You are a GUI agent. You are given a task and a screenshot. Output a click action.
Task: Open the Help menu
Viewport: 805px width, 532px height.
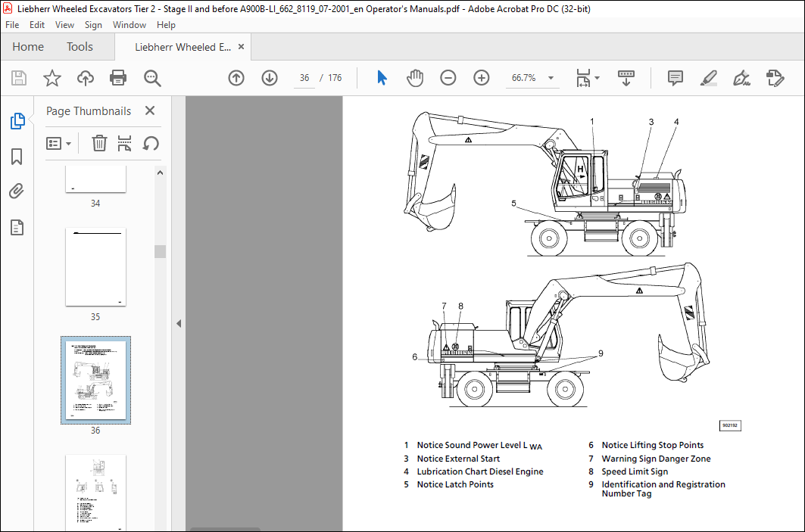pyautogui.click(x=166, y=25)
